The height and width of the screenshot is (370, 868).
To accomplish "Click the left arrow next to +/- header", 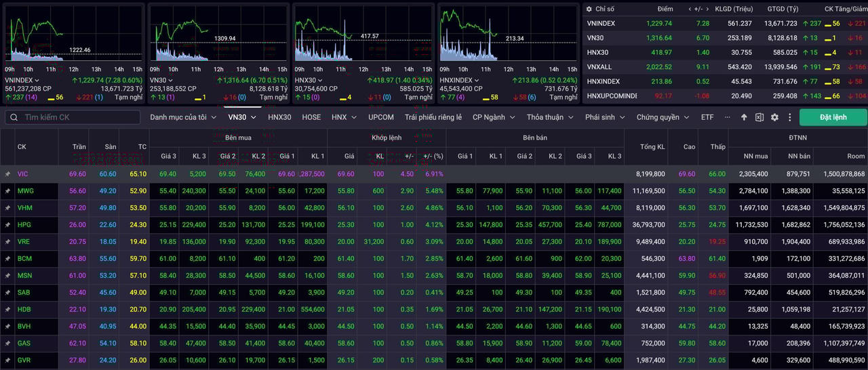I will coord(690,9).
